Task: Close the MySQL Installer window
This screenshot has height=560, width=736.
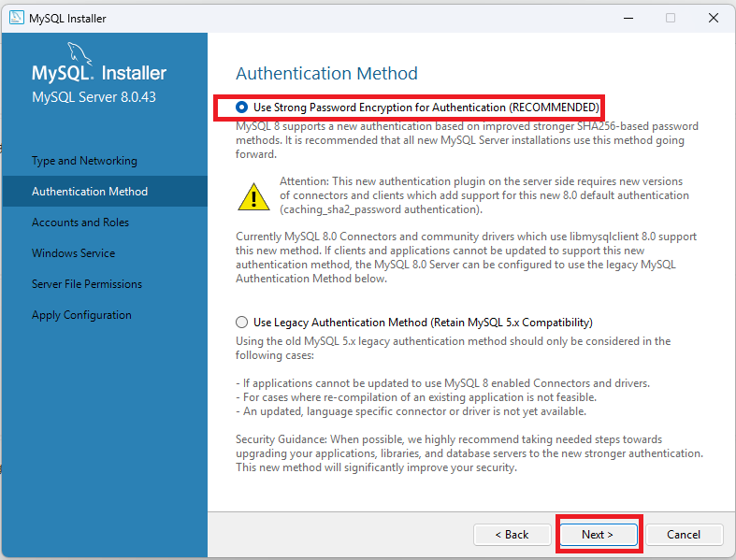Action: tap(714, 18)
